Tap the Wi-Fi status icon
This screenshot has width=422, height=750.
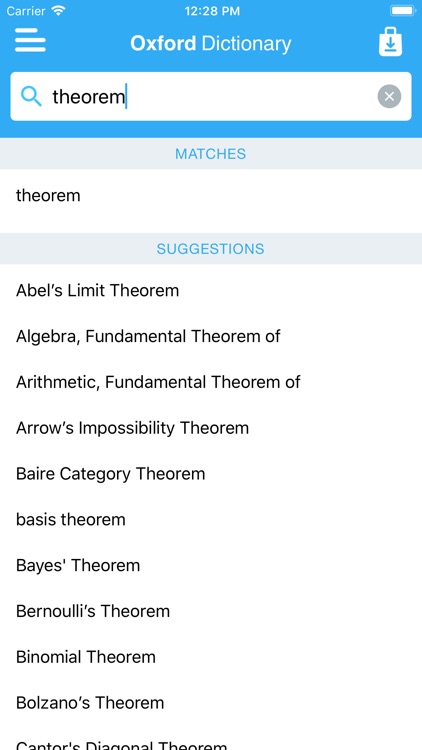click(x=58, y=11)
